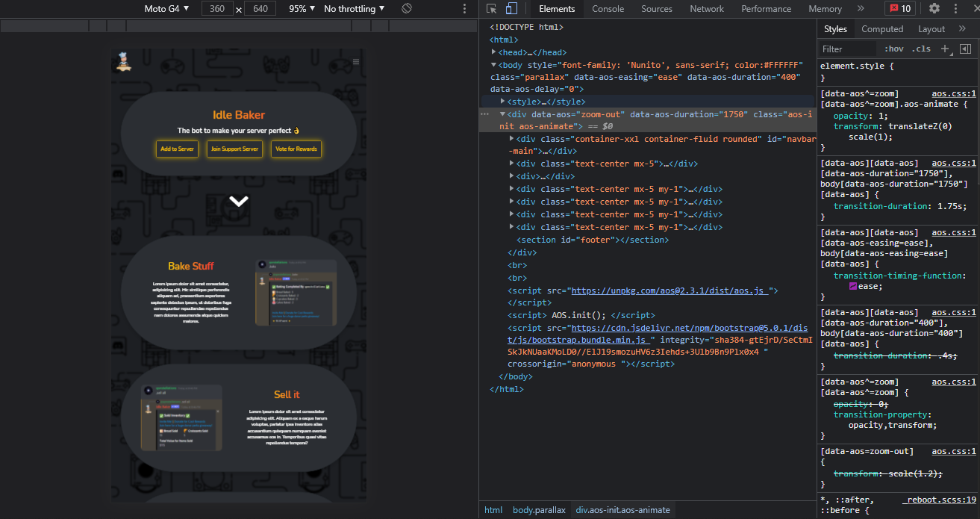The height and width of the screenshot is (519, 980).
Task: Switch to the Computed styles tab
Action: click(882, 29)
